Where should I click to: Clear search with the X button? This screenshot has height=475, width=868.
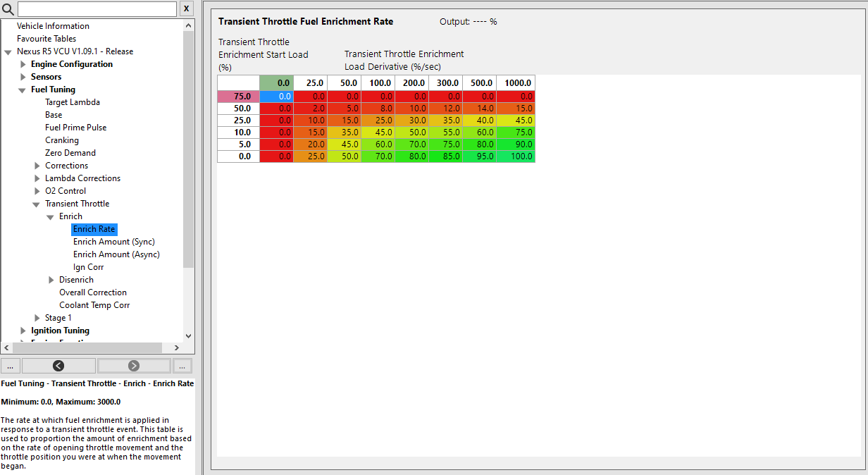186,8
